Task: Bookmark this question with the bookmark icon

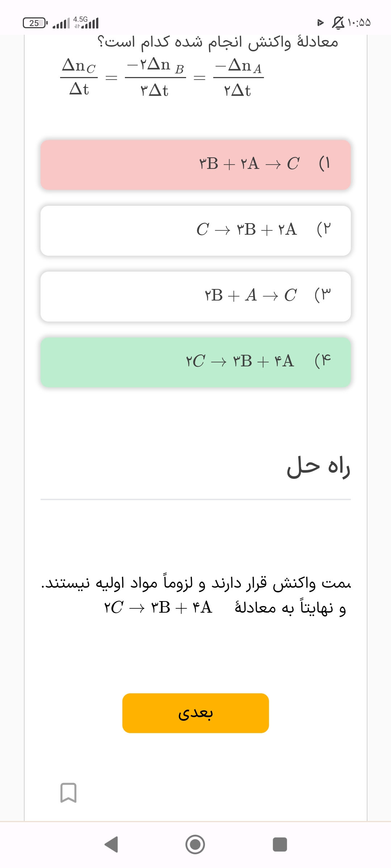Action: pos(68,792)
